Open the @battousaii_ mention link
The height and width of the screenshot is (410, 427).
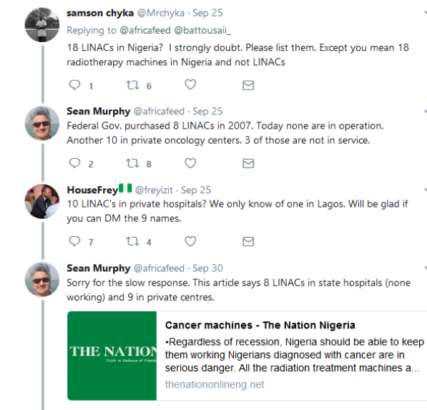pyautogui.click(x=202, y=30)
